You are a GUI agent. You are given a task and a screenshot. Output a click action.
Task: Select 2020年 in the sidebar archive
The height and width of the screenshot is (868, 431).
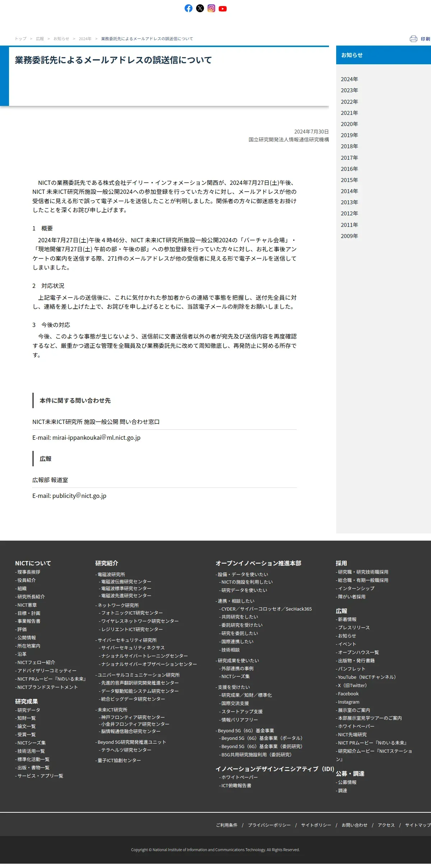tap(349, 124)
